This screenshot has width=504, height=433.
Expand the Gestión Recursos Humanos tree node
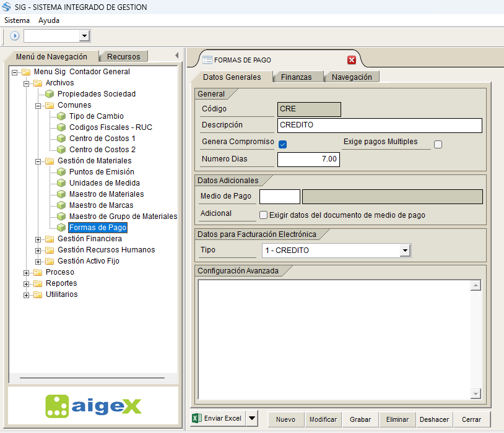coord(38,251)
